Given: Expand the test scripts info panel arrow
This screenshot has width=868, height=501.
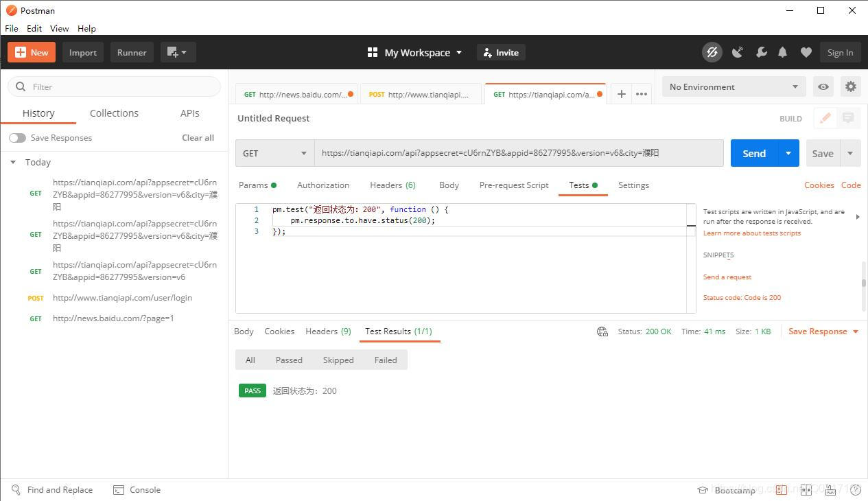Looking at the screenshot, I should click(x=858, y=217).
